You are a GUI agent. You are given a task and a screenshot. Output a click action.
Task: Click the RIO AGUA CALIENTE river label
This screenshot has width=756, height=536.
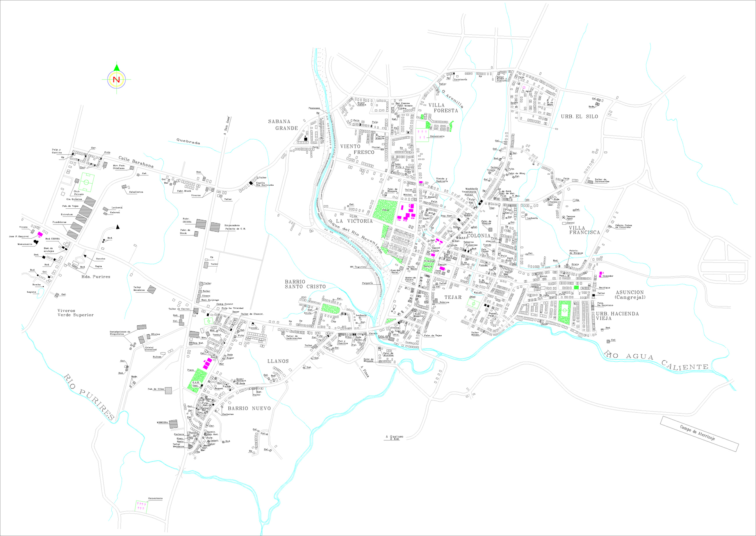pyautogui.click(x=656, y=361)
